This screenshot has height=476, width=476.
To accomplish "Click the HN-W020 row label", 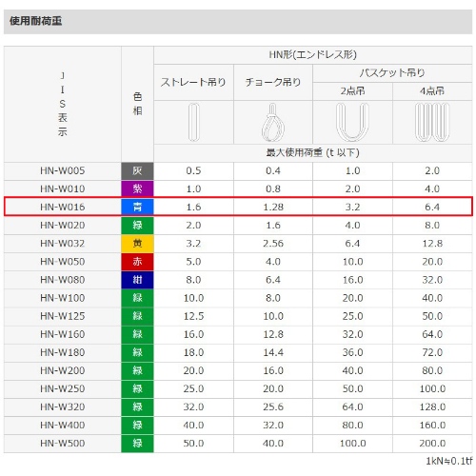I will (x=63, y=226).
